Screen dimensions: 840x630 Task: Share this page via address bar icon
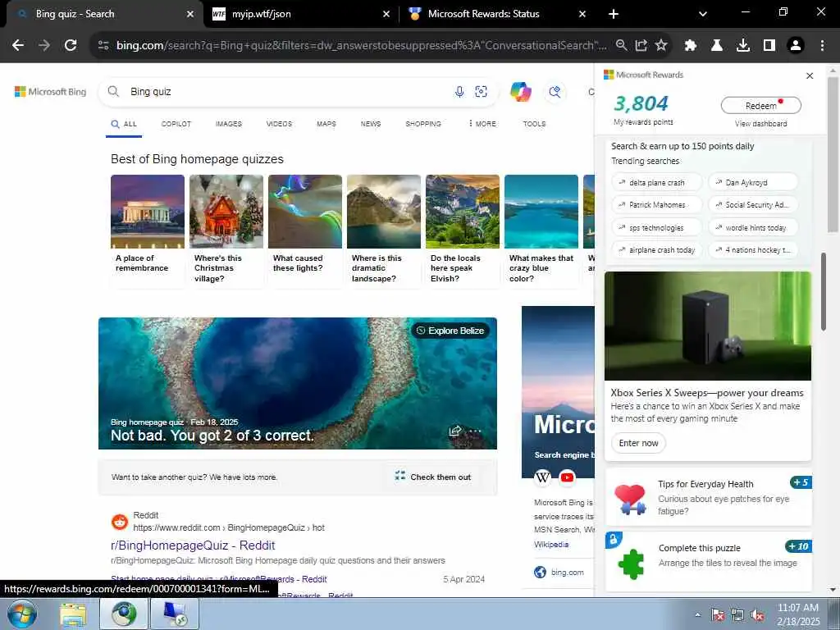tap(641, 46)
